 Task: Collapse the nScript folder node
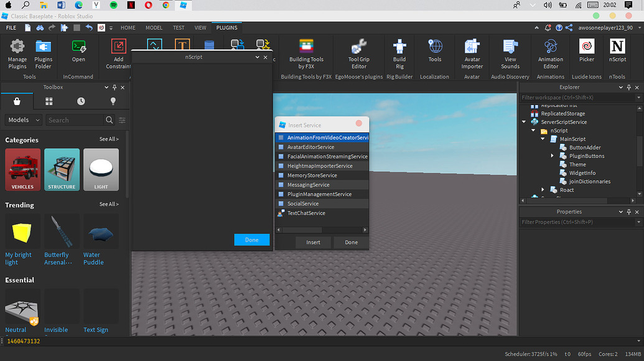point(533,131)
